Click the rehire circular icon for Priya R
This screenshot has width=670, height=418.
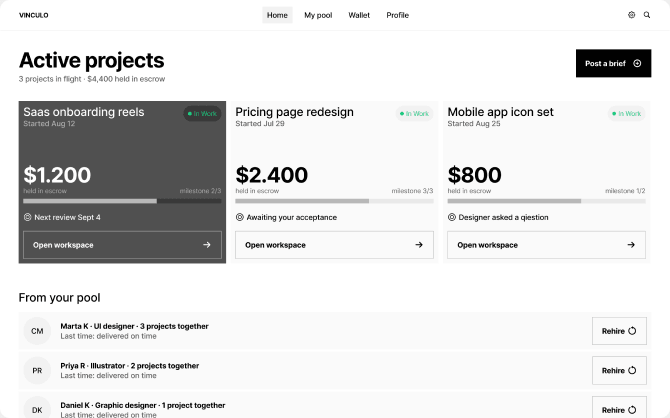(632, 371)
